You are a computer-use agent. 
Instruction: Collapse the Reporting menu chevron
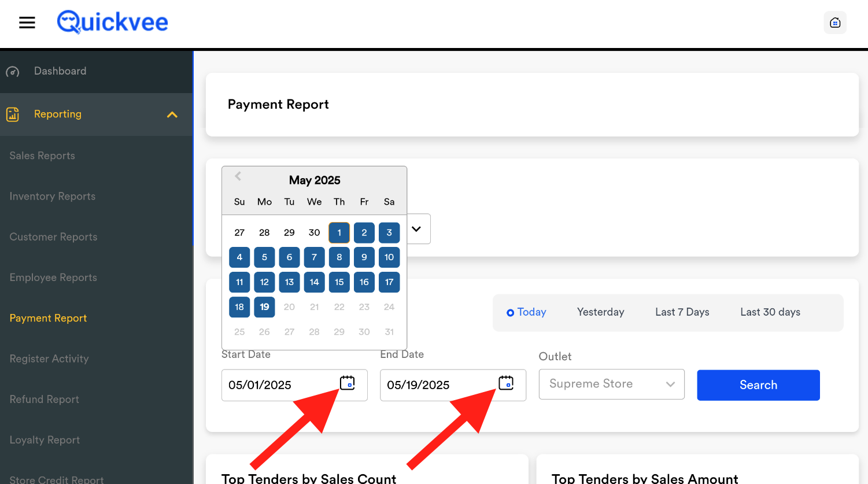(172, 114)
